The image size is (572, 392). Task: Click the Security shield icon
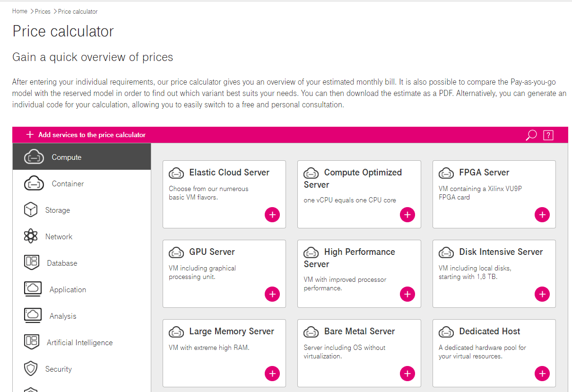(31, 369)
